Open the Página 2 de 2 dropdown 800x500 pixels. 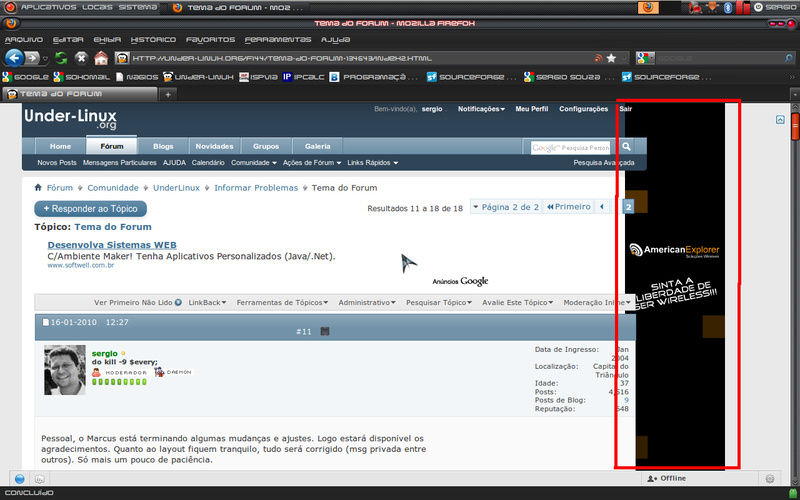pos(506,207)
